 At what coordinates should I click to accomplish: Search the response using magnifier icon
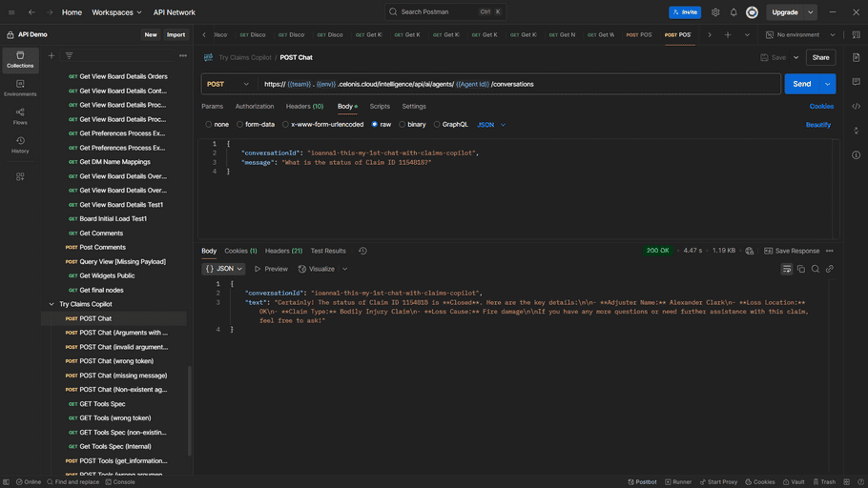[816, 269]
